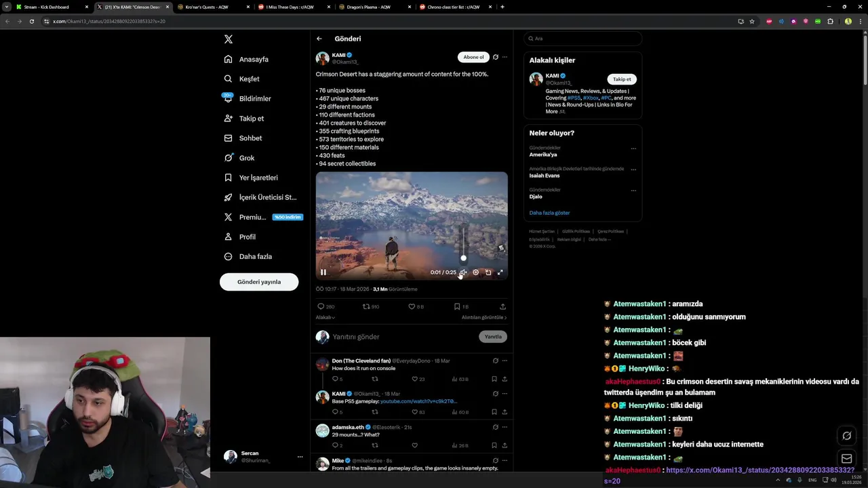The height and width of the screenshot is (488, 868).
Task: Click Grok icon on Mike's reply
Action: click(496, 460)
